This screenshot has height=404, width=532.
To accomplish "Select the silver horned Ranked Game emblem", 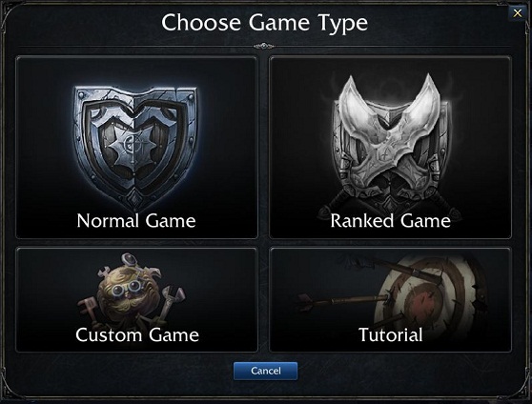I will (390, 144).
